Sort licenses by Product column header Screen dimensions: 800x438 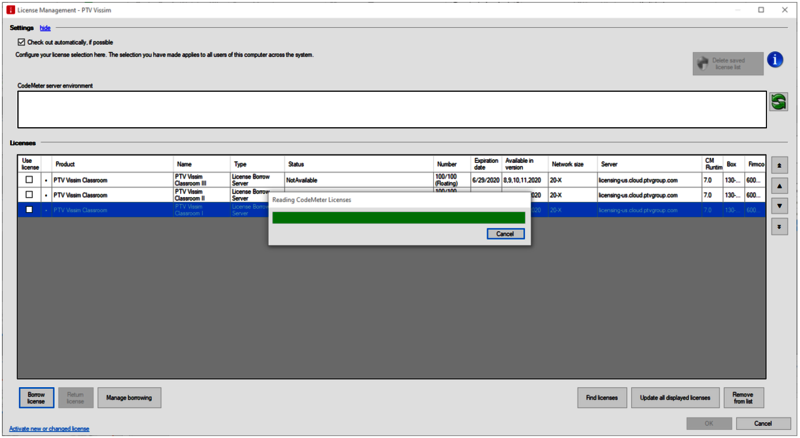coord(65,164)
